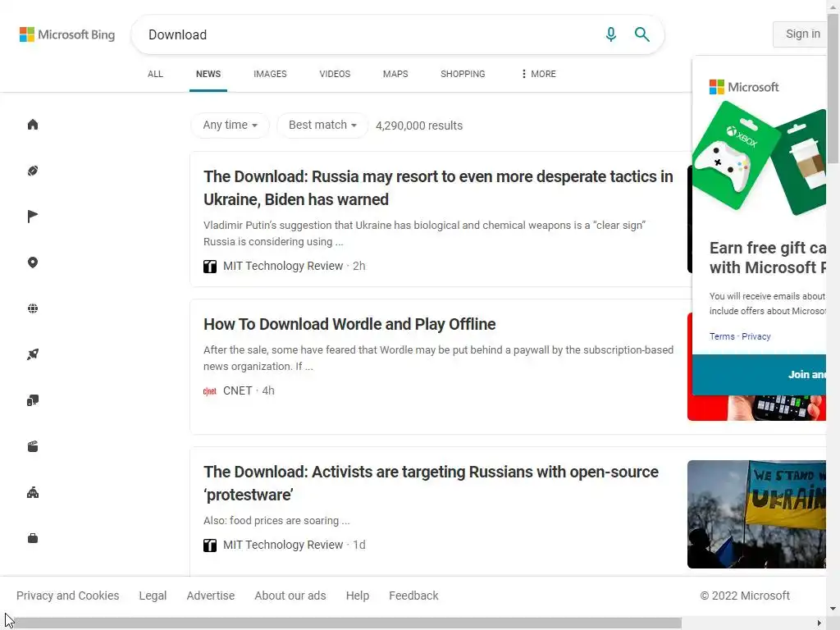Image resolution: width=840 pixels, height=630 pixels.
Task: Expand the MORE search categories menu
Action: [x=538, y=74]
